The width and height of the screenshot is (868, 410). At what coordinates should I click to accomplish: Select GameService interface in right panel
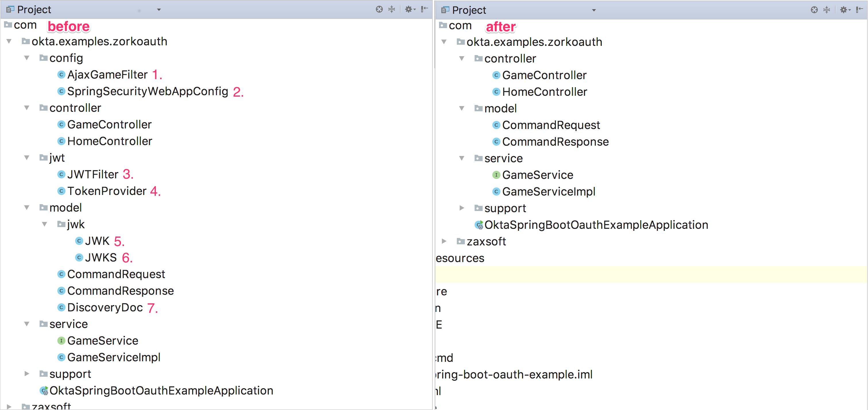click(x=537, y=175)
